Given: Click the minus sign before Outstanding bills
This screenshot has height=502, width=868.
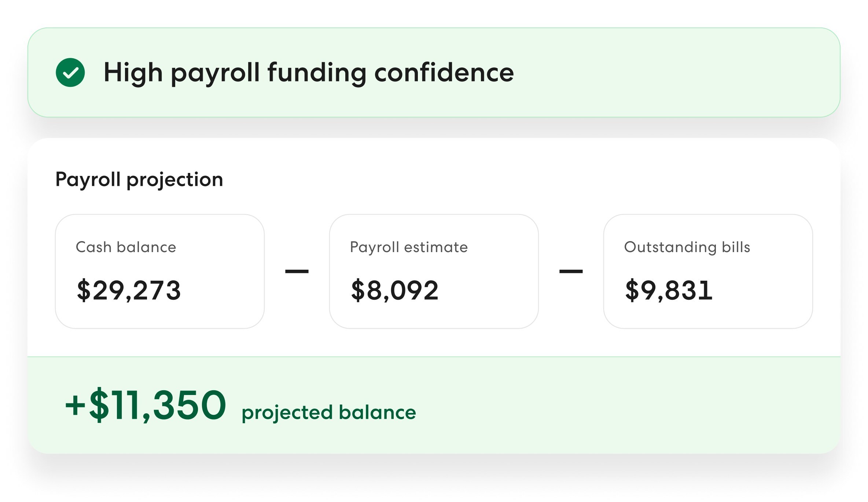Looking at the screenshot, I should (571, 272).
